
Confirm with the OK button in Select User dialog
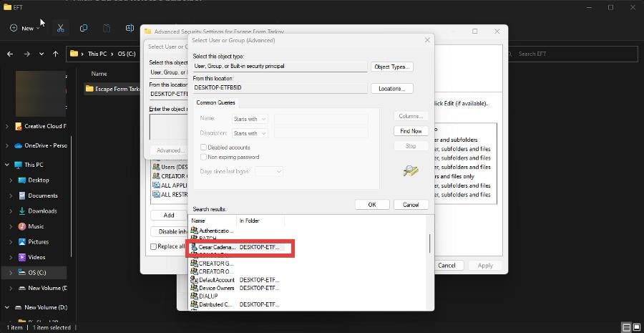[372, 204]
